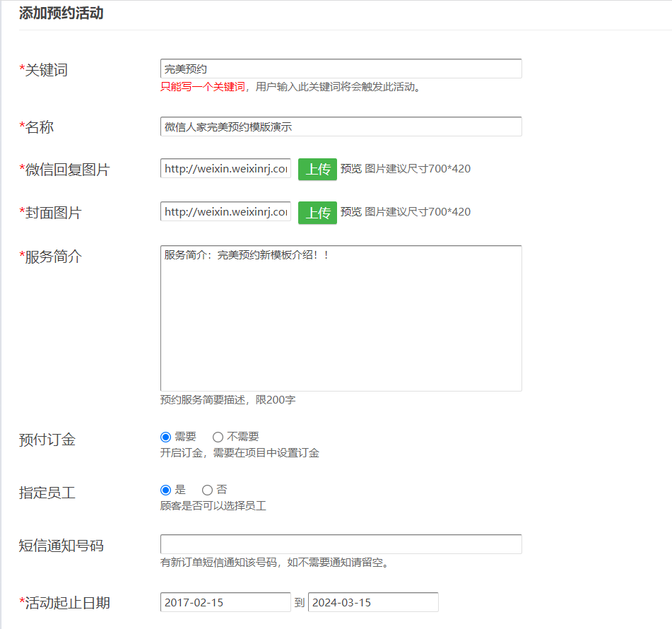672x629 pixels.
Task: Click the 封面图片 URL field
Action: (x=225, y=212)
